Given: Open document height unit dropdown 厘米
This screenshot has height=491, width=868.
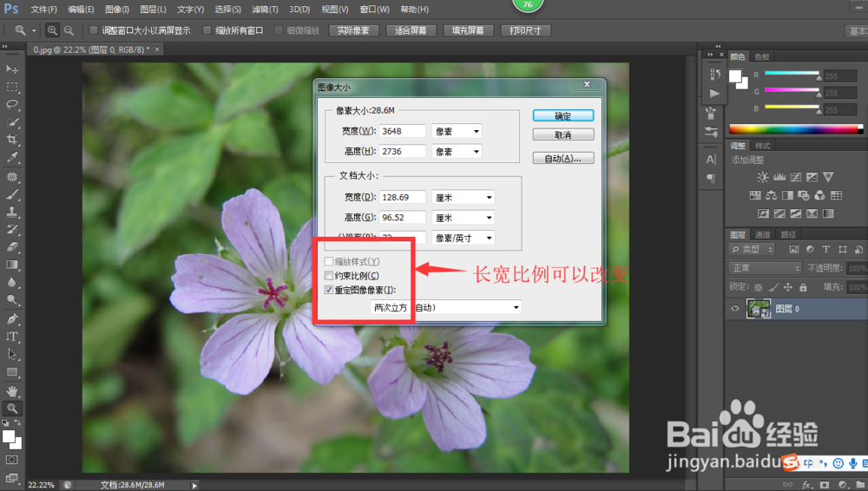Looking at the screenshot, I should click(x=463, y=218).
